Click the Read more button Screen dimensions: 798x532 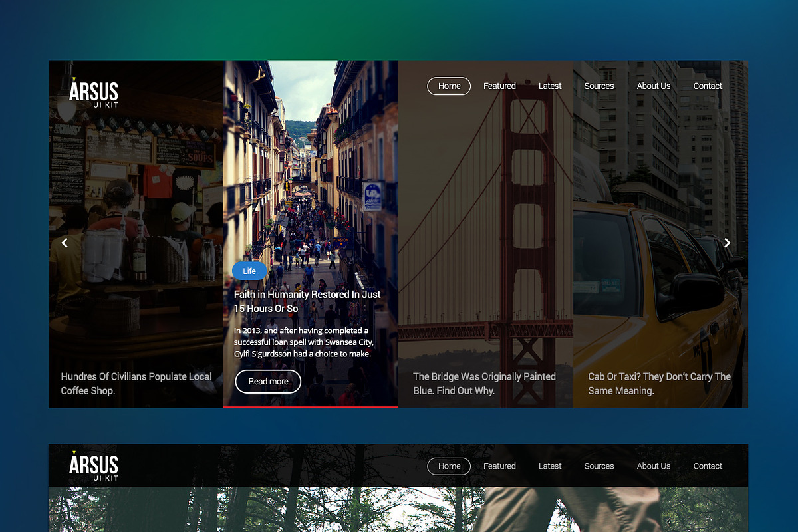268,382
